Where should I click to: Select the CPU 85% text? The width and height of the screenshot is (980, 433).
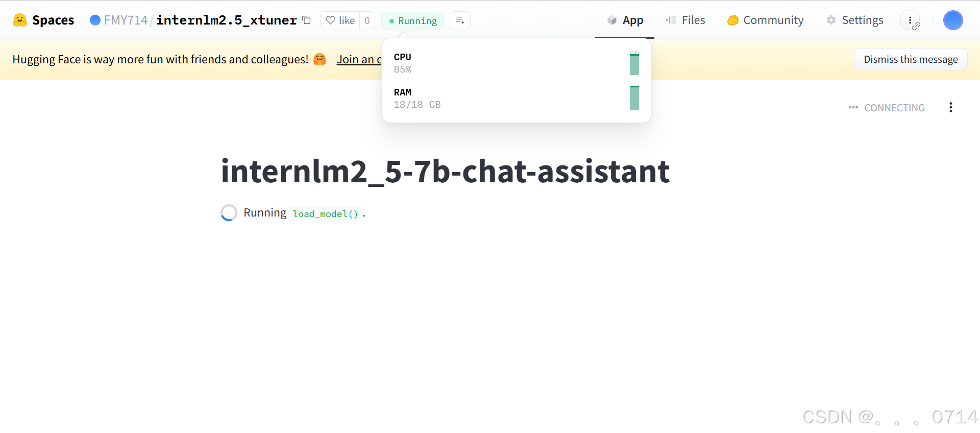click(403, 63)
